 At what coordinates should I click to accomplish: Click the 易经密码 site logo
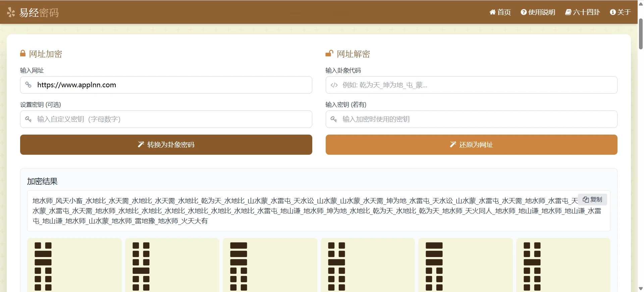[33, 12]
